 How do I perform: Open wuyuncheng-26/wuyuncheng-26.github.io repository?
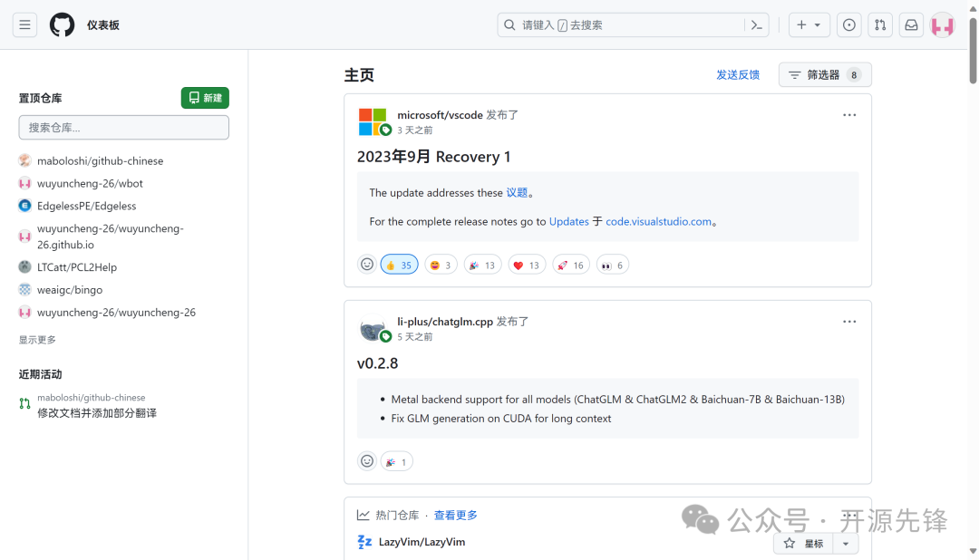111,237
